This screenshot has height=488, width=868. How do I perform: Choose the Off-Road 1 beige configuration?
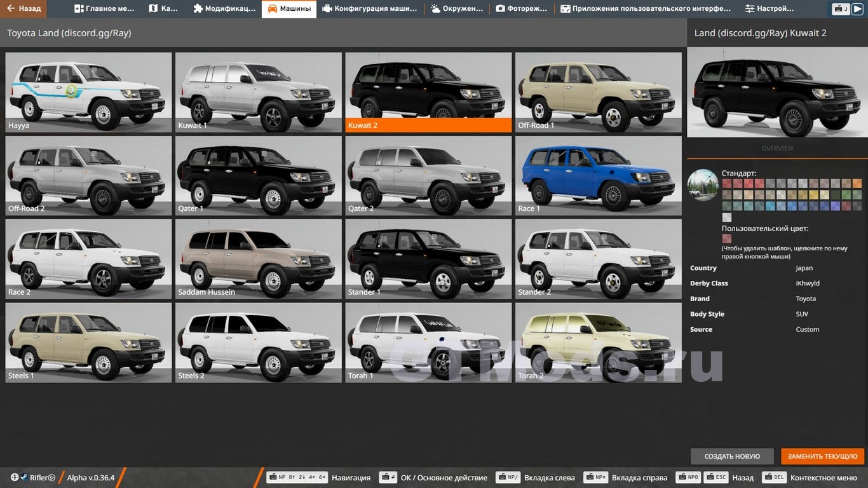click(x=598, y=92)
